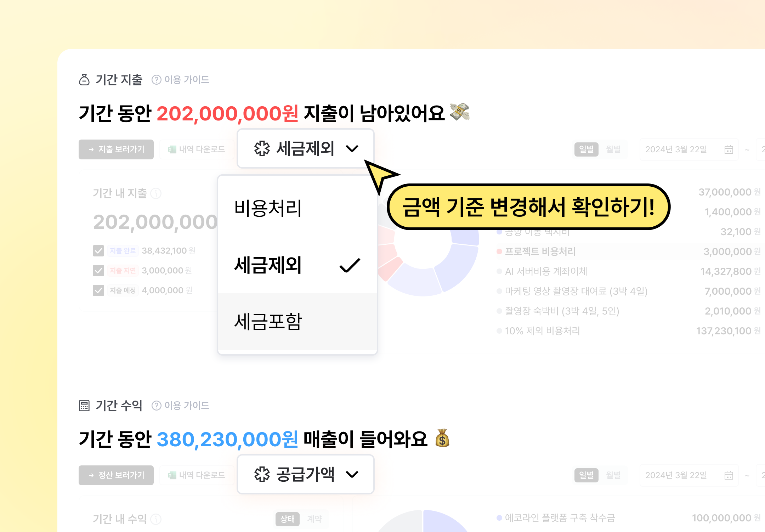Toggle the 지출 예정 checkbox

pos(98,290)
